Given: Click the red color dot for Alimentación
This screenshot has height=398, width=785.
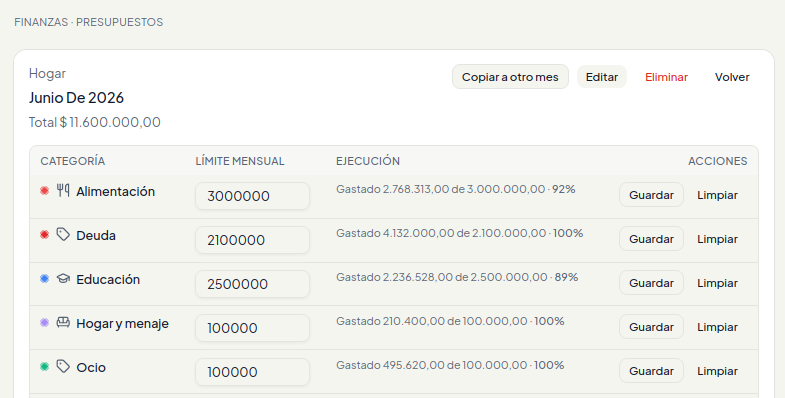Looking at the screenshot, I should [45, 190].
